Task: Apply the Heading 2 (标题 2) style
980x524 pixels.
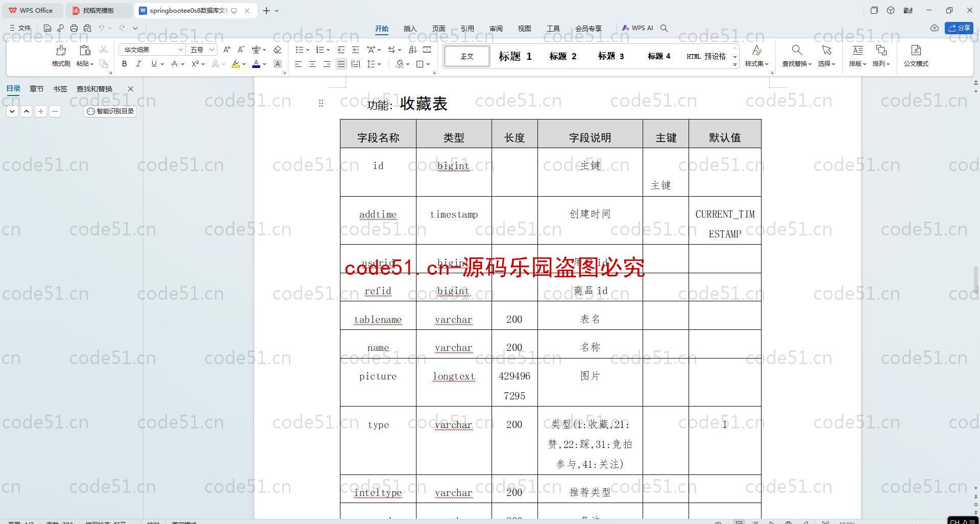Action: (562, 56)
